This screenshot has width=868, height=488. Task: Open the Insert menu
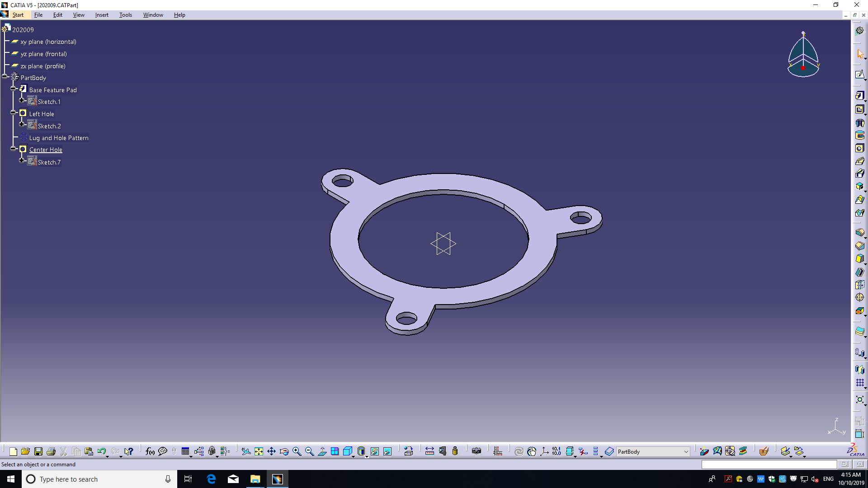[x=102, y=15]
